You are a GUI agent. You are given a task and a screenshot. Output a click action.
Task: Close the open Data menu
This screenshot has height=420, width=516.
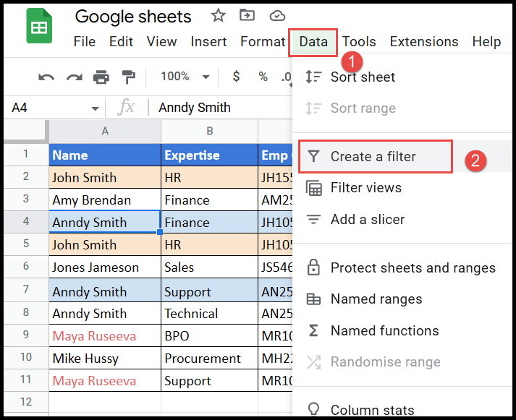click(x=313, y=42)
